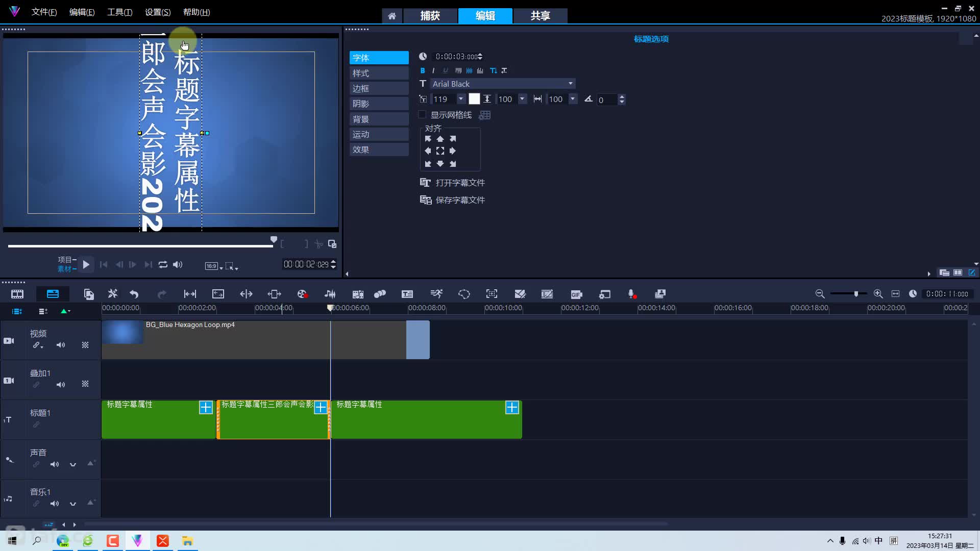Open the track manager add tracks icon

pos(43,311)
